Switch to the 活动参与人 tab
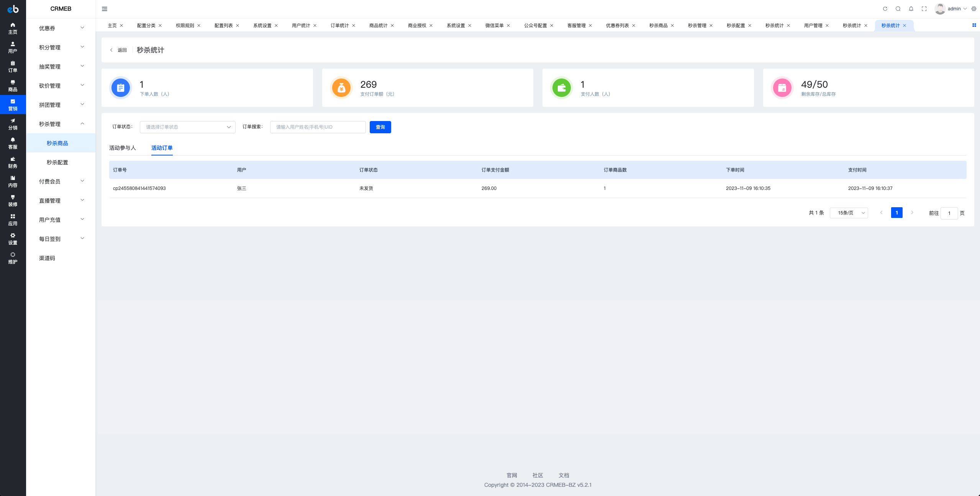The width and height of the screenshot is (980, 496). tap(123, 148)
